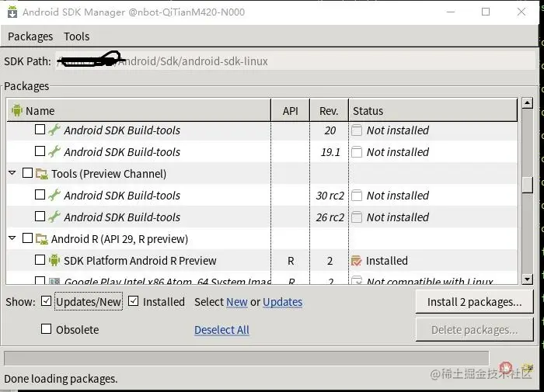Sort by API column header

click(x=291, y=110)
